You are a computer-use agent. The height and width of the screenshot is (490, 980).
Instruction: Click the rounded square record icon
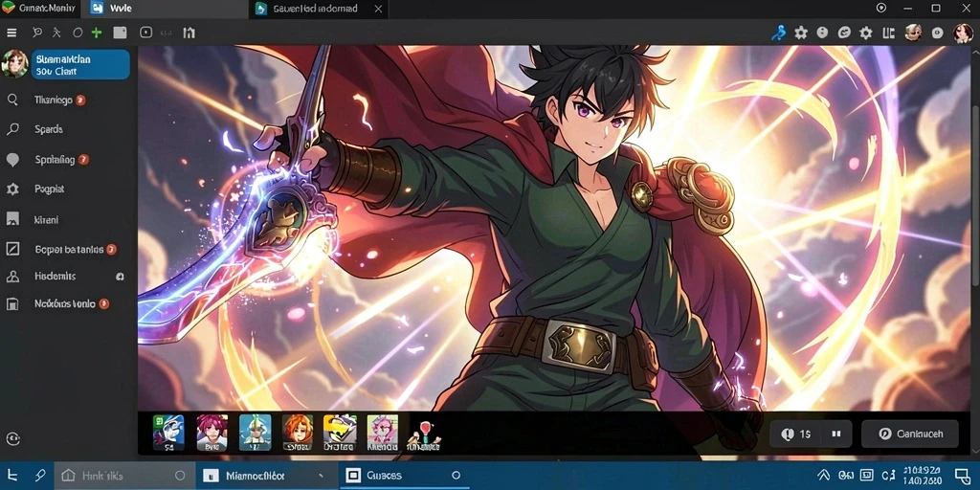(x=145, y=33)
